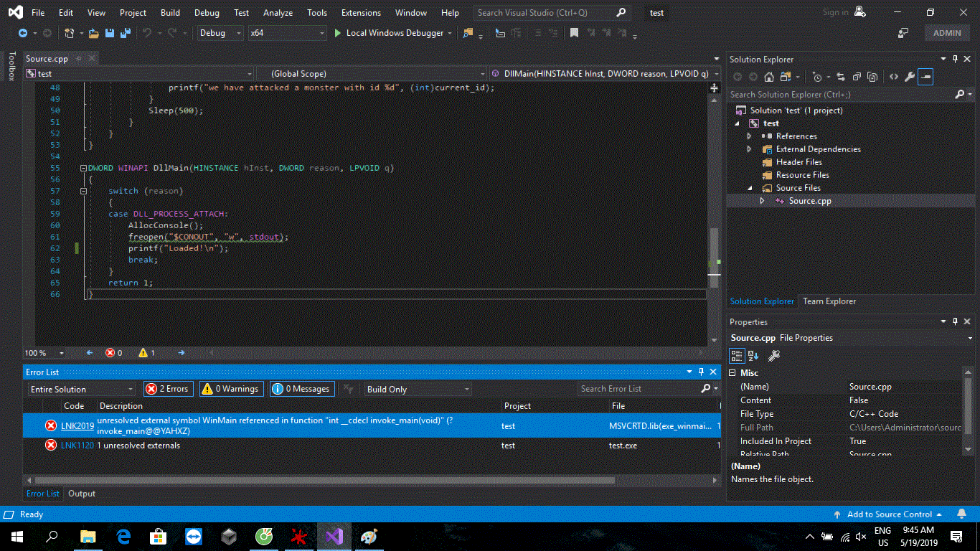Click the Open File folder icon
980x551 pixels.
click(93, 33)
